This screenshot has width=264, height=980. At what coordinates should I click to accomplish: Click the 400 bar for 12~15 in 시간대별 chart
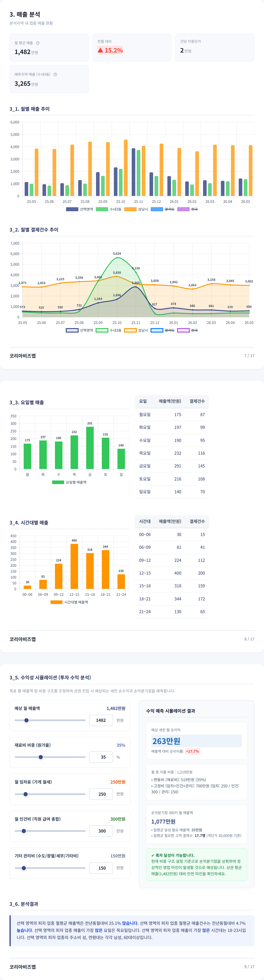[x=74, y=566]
